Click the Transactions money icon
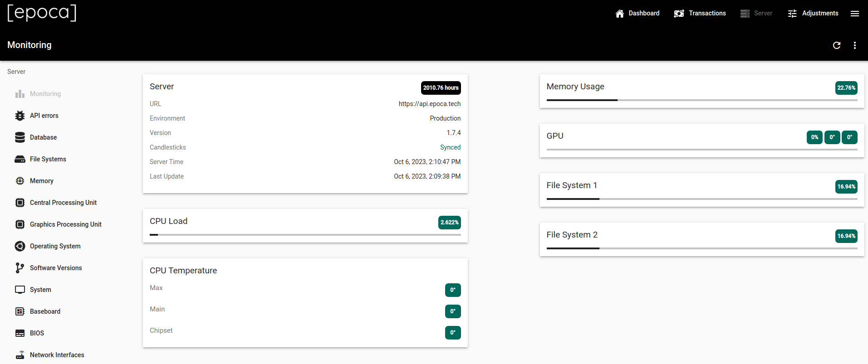The width and height of the screenshot is (868, 364). tap(679, 14)
